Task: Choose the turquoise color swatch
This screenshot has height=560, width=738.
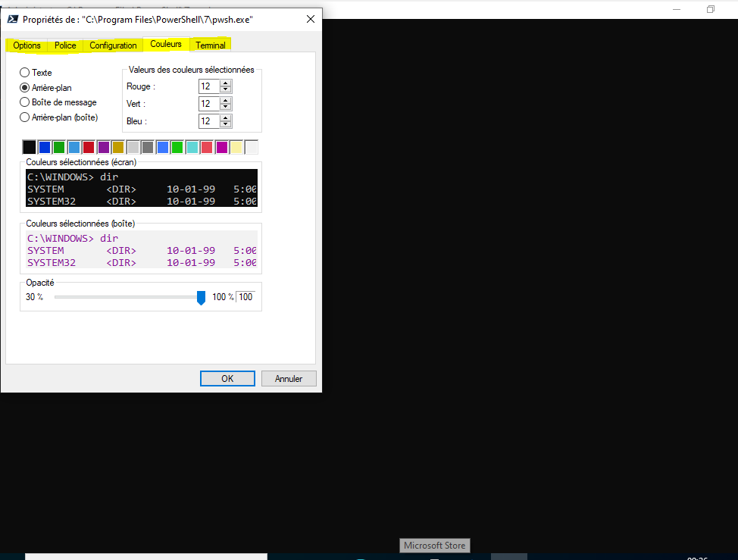Action: coord(192,147)
